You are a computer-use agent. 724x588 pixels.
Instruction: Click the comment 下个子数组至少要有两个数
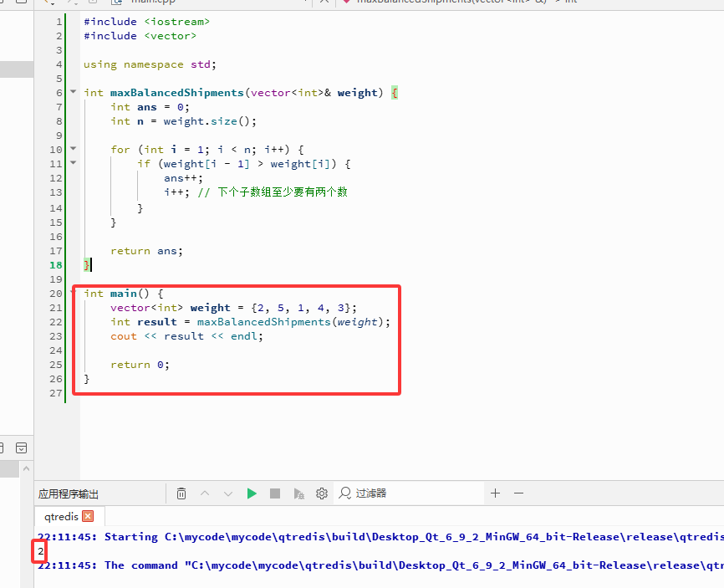pos(273,192)
